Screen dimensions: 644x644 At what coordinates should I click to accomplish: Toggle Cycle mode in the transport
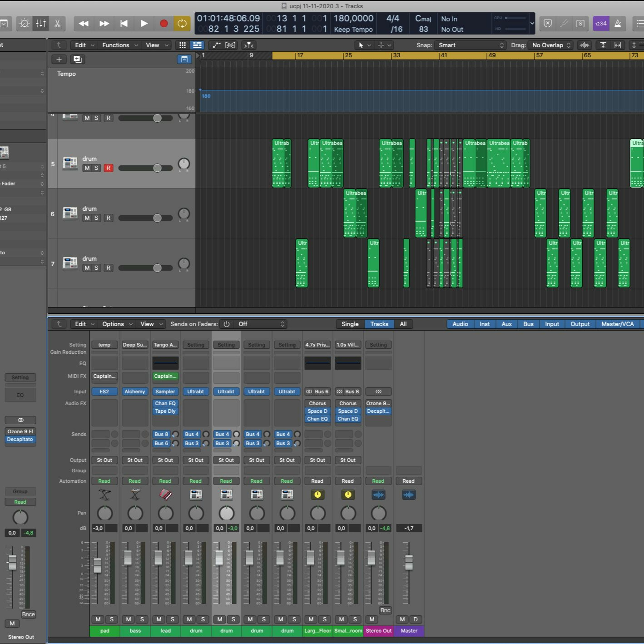pos(182,23)
